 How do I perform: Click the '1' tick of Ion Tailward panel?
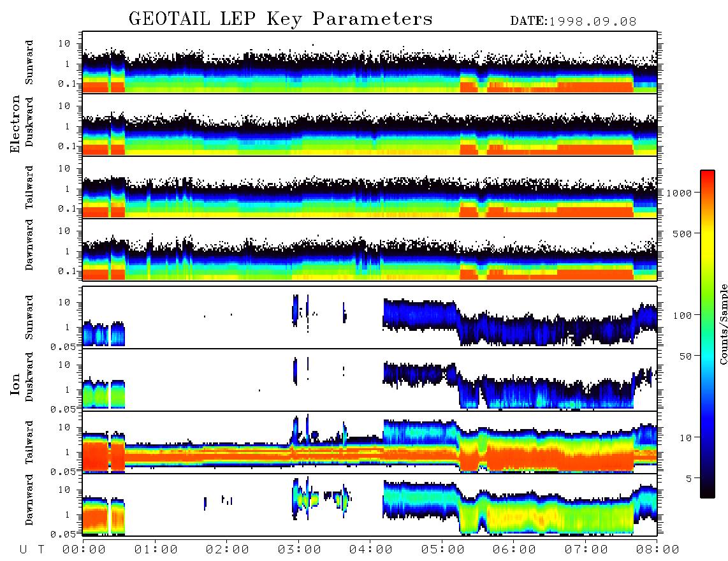tap(67, 452)
